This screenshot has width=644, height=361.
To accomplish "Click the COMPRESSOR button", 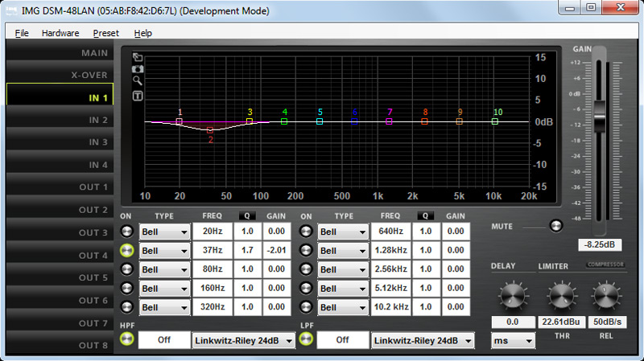I will pyautogui.click(x=604, y=265).
